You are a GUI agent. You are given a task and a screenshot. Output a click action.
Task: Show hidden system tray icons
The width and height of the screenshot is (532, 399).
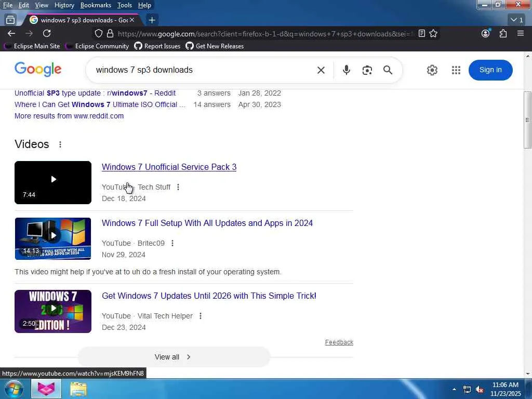point(454,389)
